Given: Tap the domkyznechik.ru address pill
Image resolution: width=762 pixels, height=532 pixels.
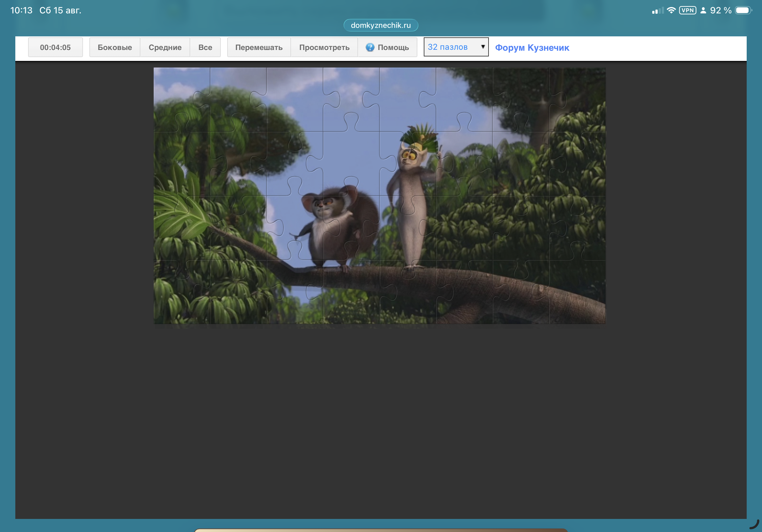Looking at the screenshot, I should [381, 25].
